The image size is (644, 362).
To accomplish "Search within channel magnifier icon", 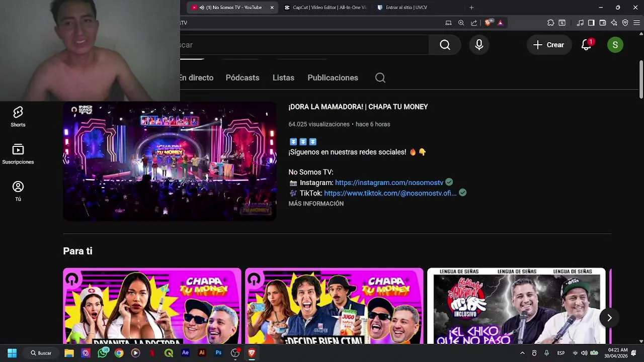I will 380,77.
